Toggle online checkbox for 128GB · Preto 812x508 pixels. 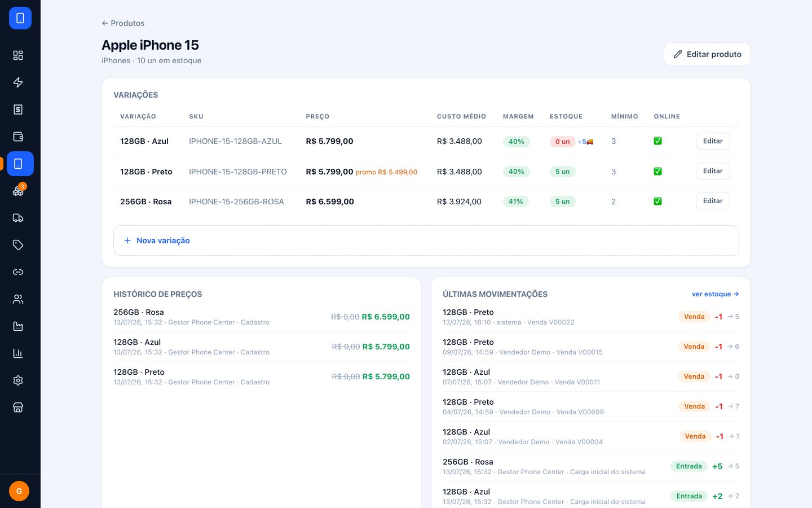click(x=657, y=171)
